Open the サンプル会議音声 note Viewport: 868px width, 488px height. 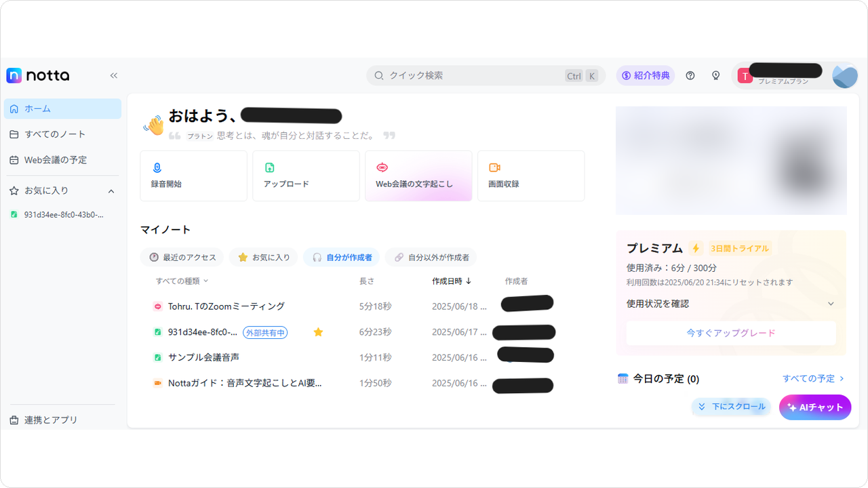click(x=203, y=357)
